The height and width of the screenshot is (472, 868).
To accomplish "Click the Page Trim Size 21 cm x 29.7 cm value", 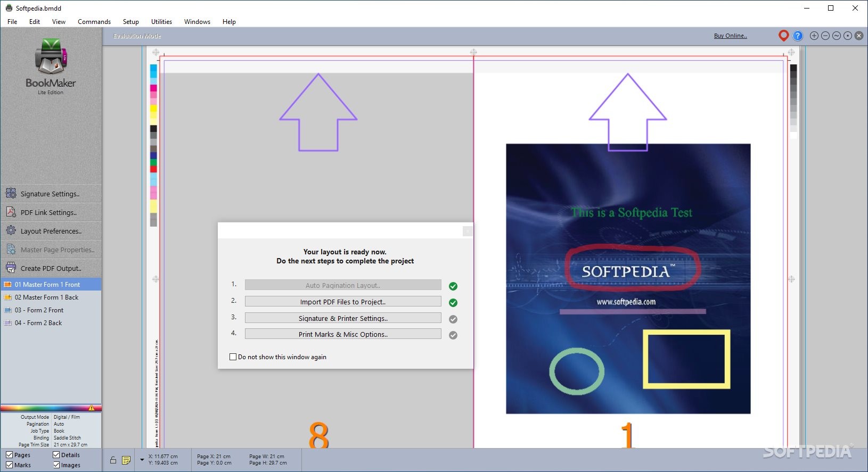I will coord(70,445).
